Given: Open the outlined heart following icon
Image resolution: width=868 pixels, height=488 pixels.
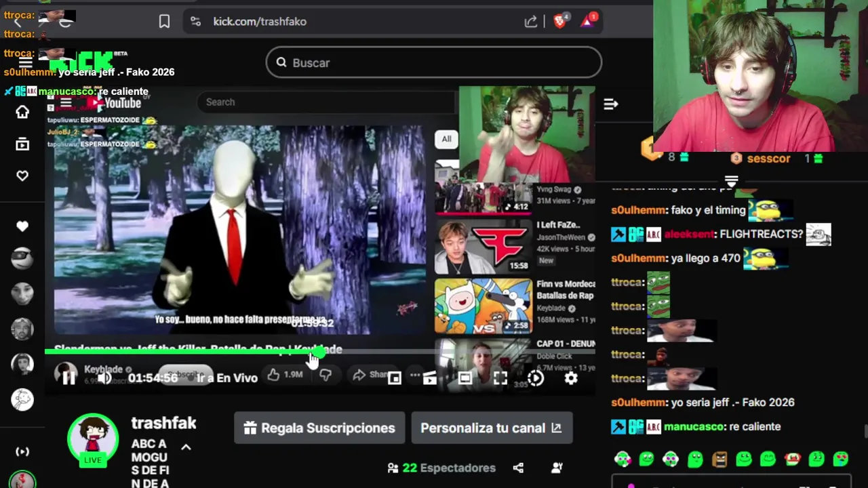Looking at the screenshot, I should pos(22,176).
